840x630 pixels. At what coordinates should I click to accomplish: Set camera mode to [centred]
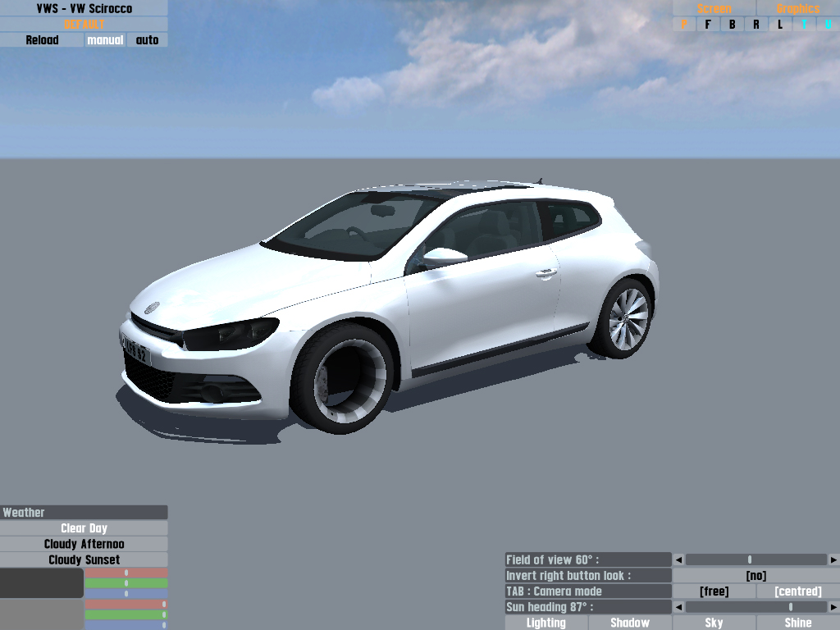798,591
